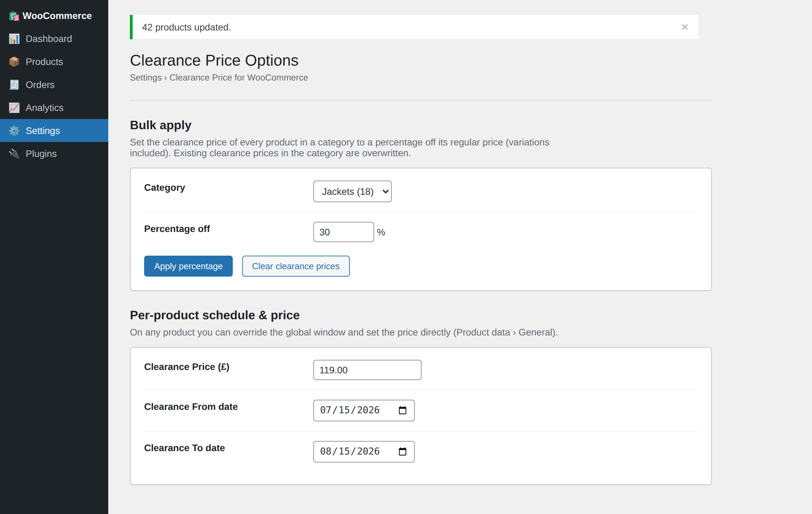The image size is (812, 514).
Task: Click the Settings gear icon
Action: (14, 131)
